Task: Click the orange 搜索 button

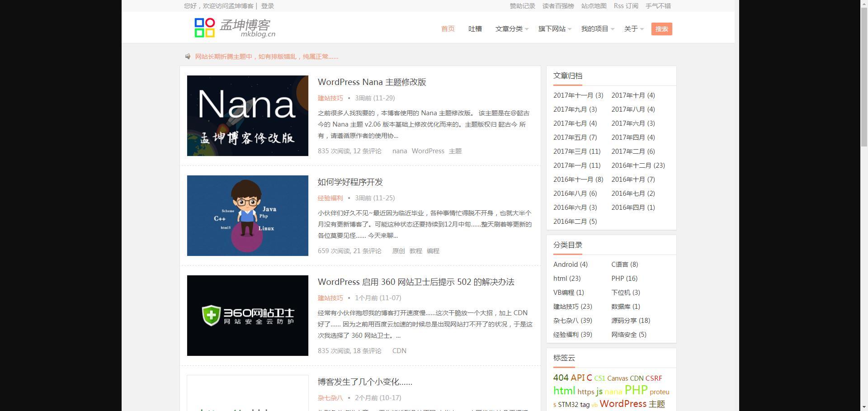Action: tap(661, 29)
